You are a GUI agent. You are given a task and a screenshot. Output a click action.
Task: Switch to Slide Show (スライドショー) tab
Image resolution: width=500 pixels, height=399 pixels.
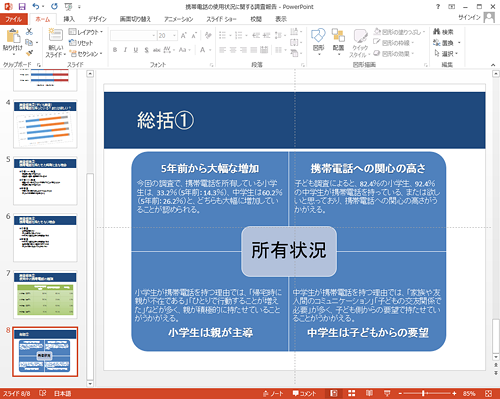[221, 19]
